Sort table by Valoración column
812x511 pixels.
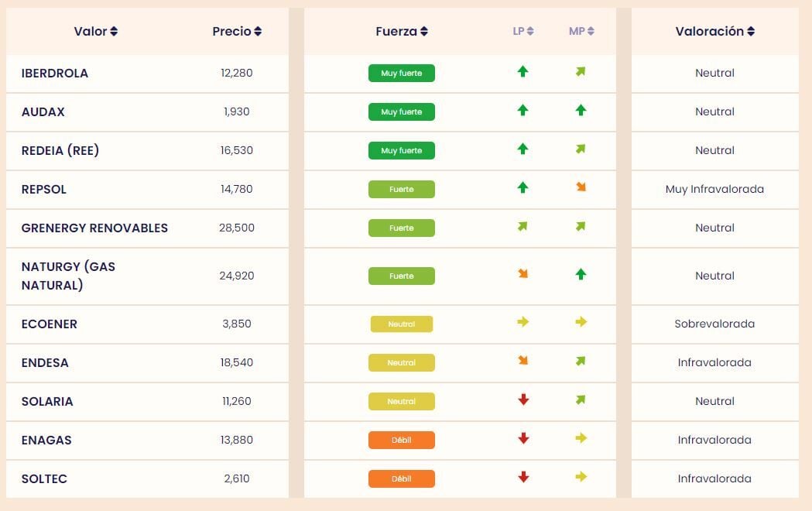point(714,32)
